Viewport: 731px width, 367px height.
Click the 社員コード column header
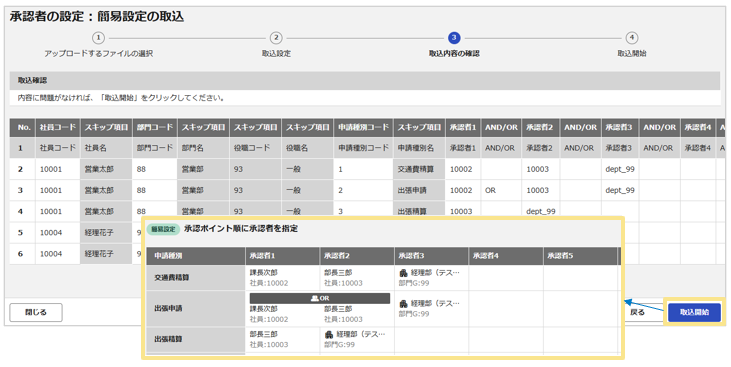pyautogui.click(x=58, y=127)
